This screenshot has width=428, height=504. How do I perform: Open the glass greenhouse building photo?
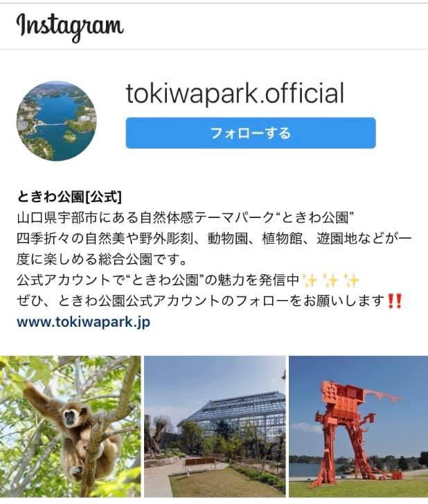(x=215, y=426)
